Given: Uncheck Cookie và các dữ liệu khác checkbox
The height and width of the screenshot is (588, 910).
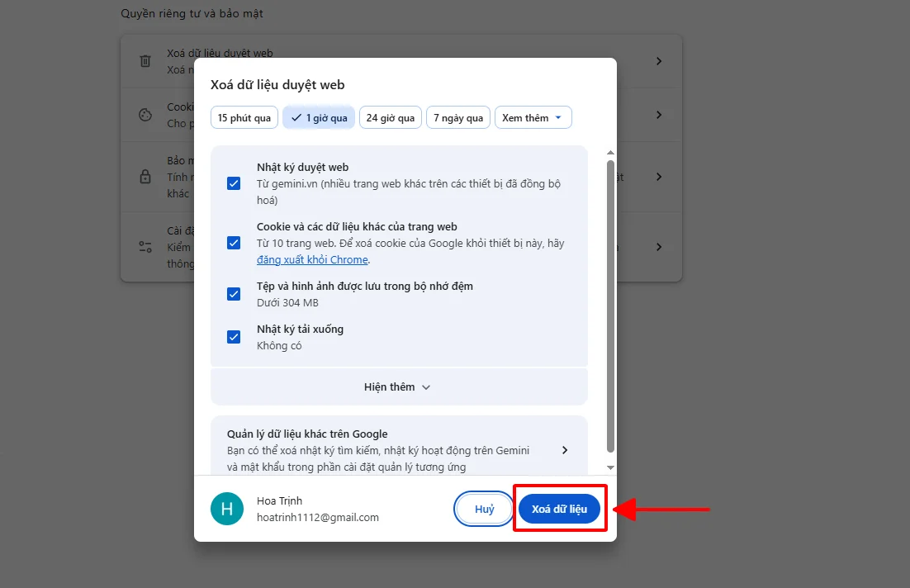Looking at the screenshot, I should (x=234, y=243).
